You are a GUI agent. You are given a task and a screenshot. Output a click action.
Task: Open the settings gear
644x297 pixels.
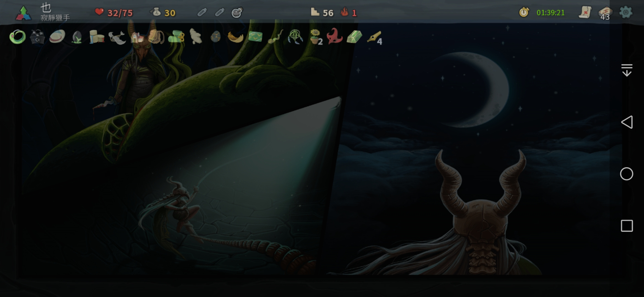tap(626, 12)
